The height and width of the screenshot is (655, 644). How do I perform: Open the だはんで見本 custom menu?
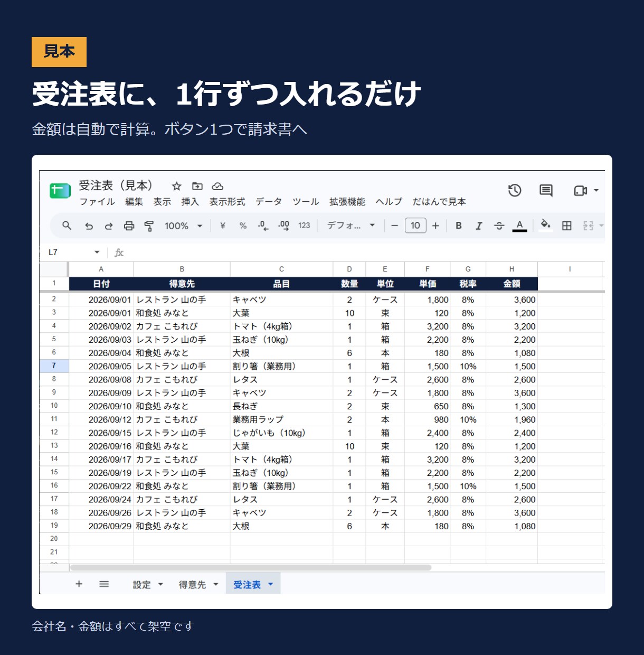point(439,202)
